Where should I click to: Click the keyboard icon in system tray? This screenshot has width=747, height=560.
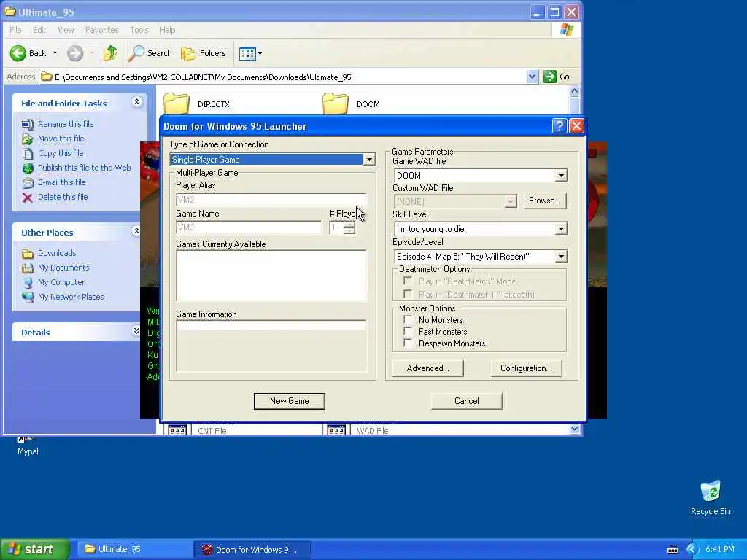tap(672, 550)
